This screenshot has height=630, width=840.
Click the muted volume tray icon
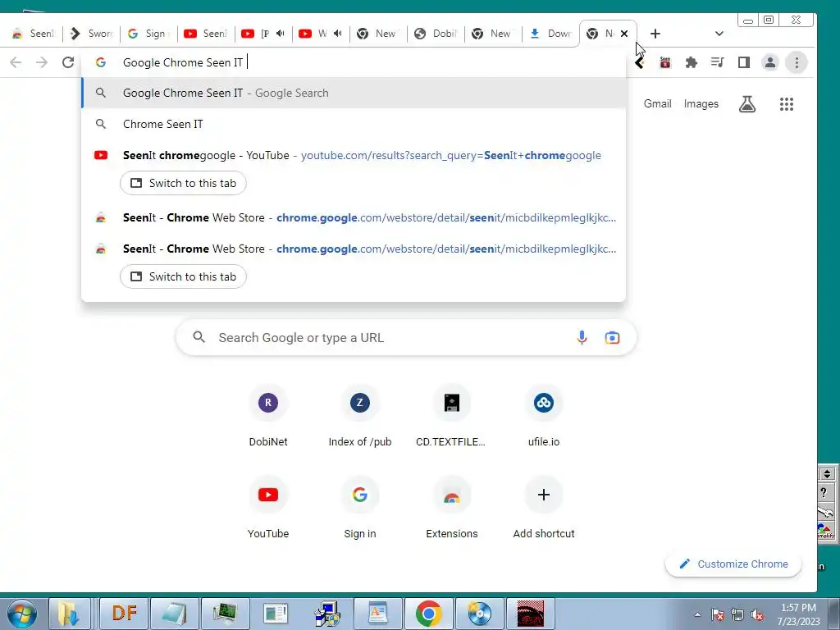757,615
